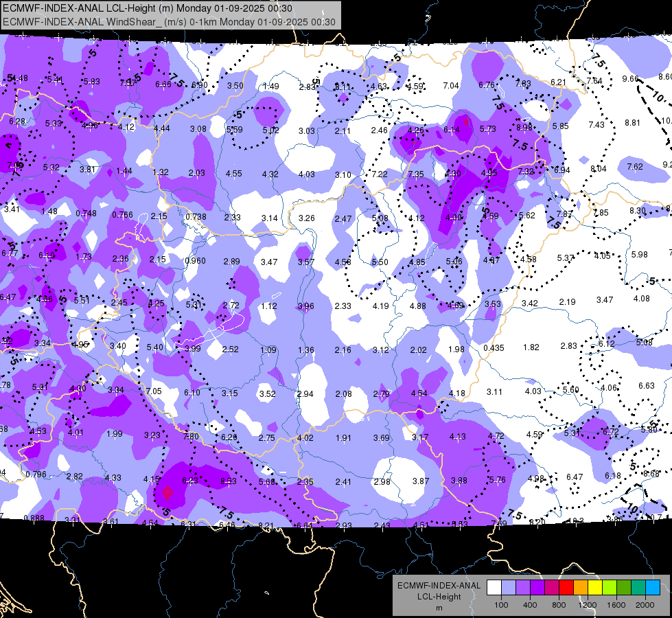The height and width of the screenshot is (618, 672).
Task: Click the wind shear value 0.960
Action: 195,261
